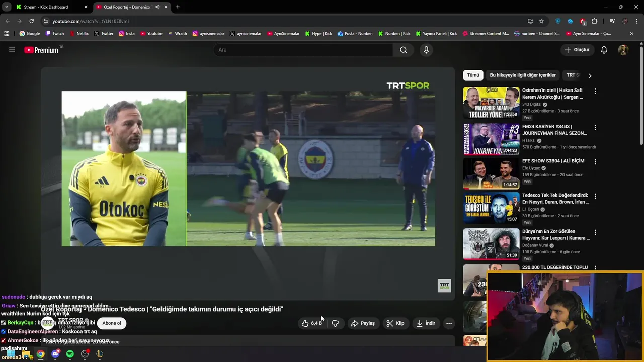Open 'FM24 KARİYER #S4B3' video title
Image resolution: width=644 pixels, height=362 pixels.
pos(554,130)
